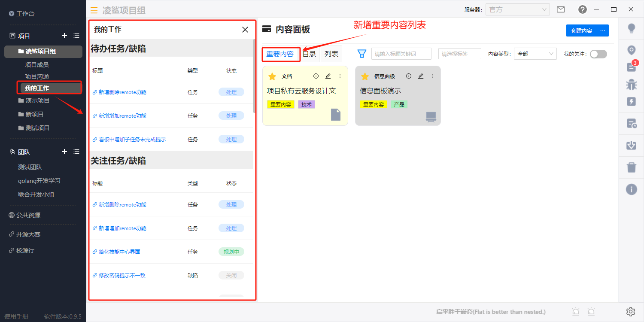Open the 内容类型 dropdown showing 全部
This screenshot has width=644, height=322.
point(535,54)
